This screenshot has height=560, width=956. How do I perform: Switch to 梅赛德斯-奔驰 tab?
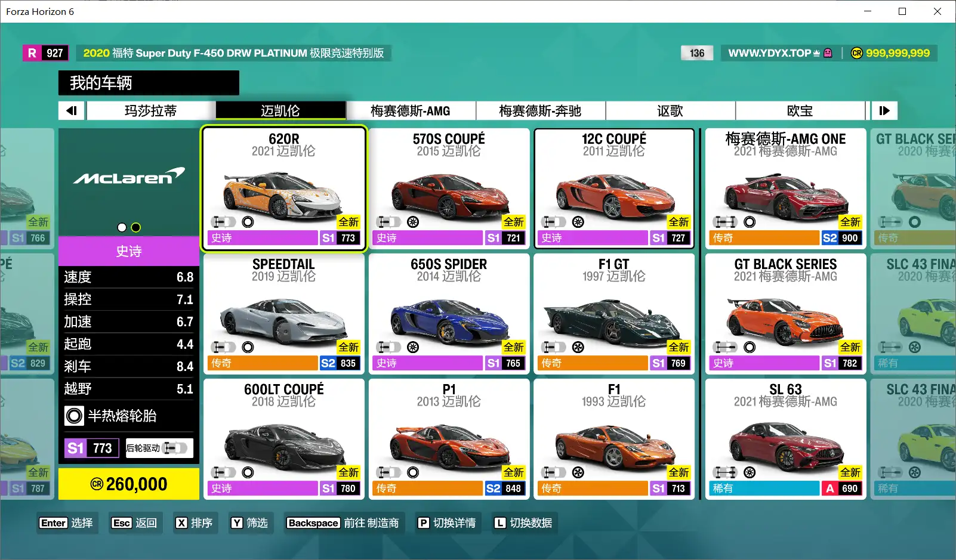(x=541, y=110)
